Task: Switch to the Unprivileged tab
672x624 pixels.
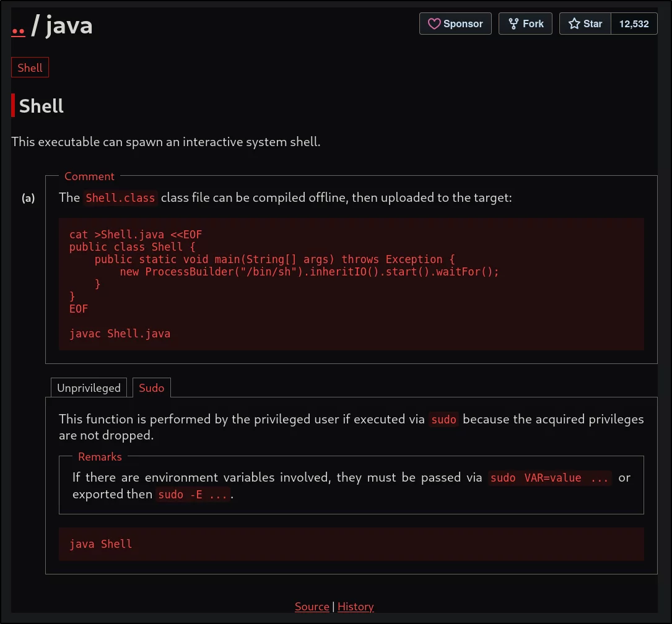Action: (x=89, y=388)
